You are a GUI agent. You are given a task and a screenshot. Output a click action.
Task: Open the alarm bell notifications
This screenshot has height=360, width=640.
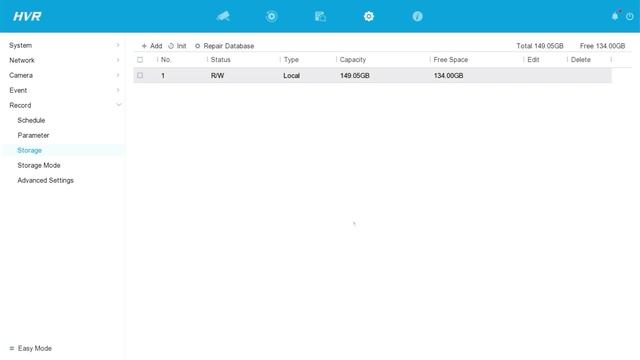(615, 16)
